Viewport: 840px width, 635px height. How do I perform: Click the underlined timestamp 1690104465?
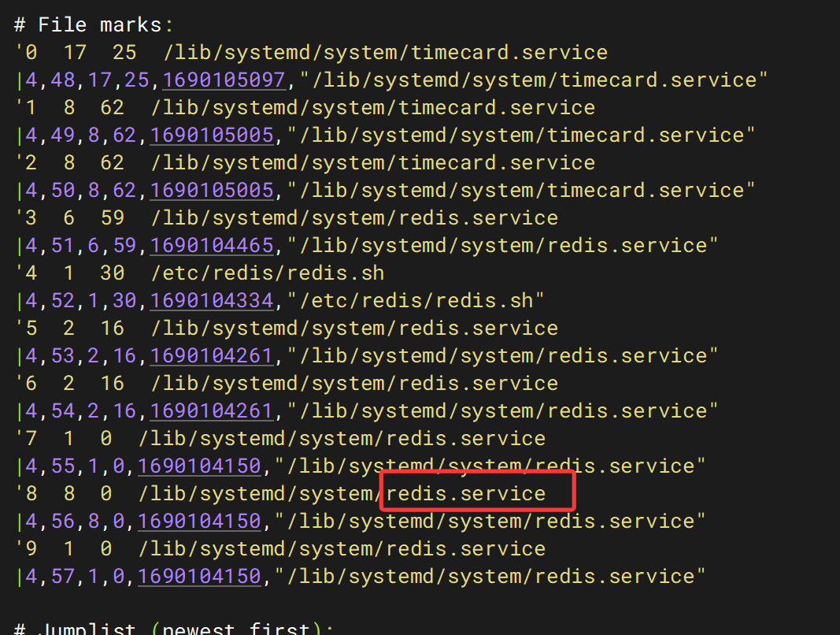click(x=212, y=246)
